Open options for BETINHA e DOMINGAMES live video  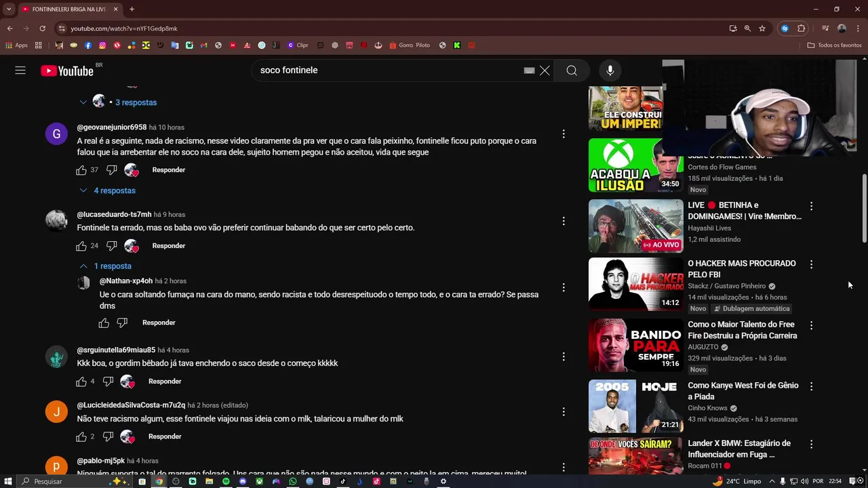(x=811, y=206)
